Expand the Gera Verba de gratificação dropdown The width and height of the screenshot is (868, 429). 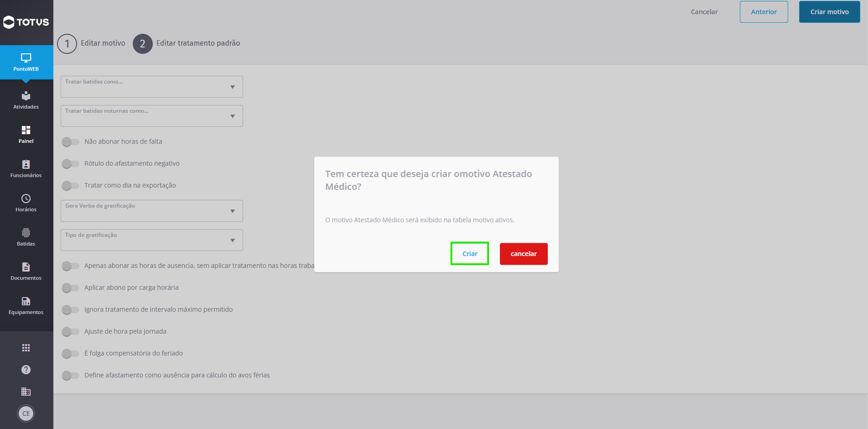[152, 211]
